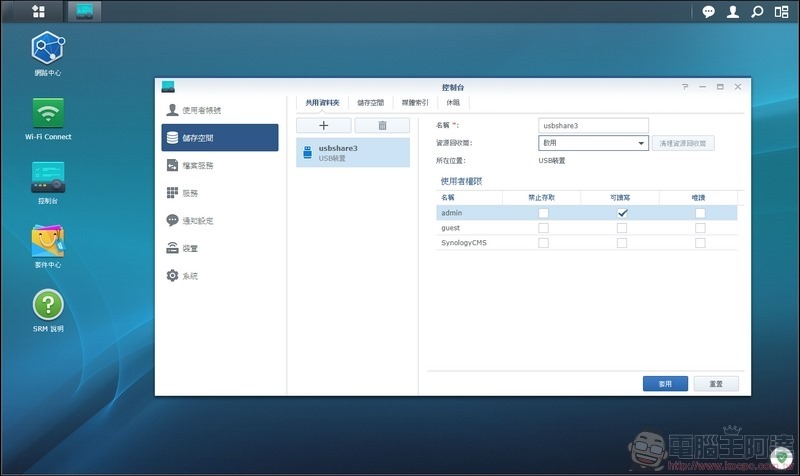Toggle 可讀寫 checkbox for guest
This screenshot has height=476, width=800.
point(622,228)
